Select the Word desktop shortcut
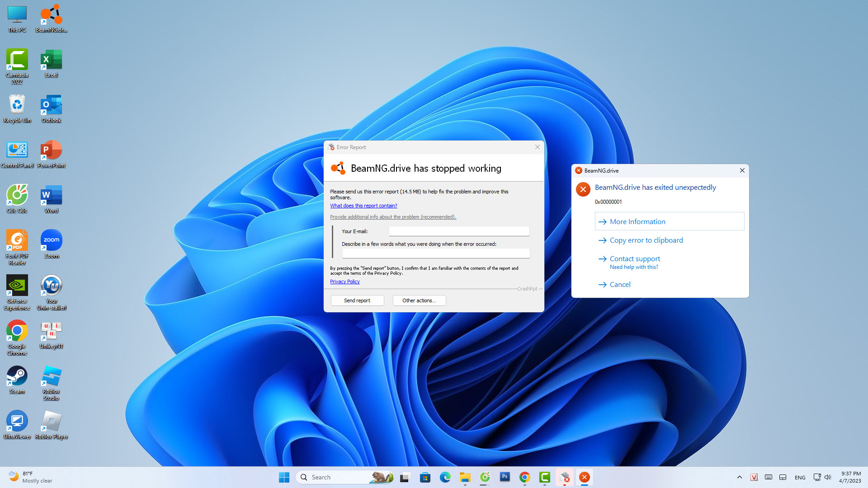The width and height of the screenshot is (868, 488). pos(52,199)
